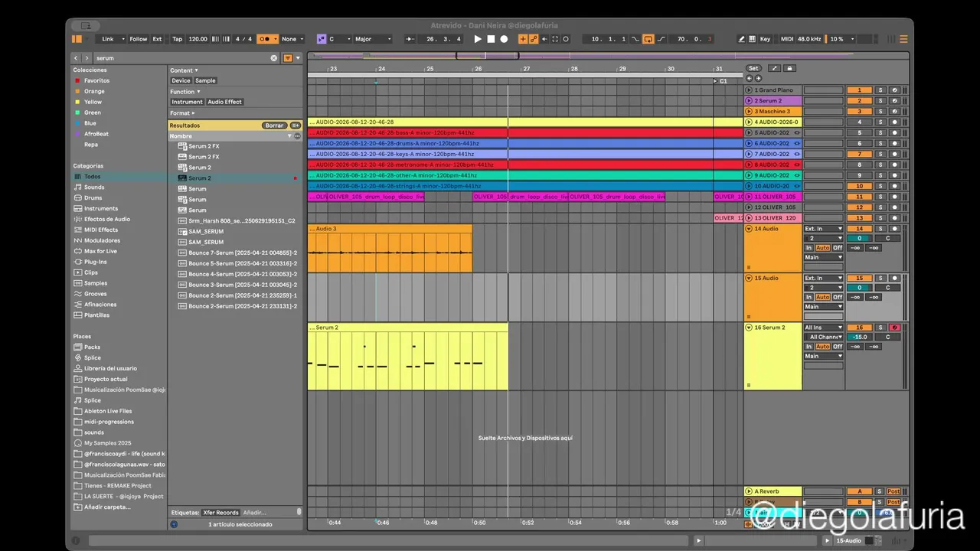Collapse the Content filter group
The width and height of the screenshot is (980, 551).
tap(185, 70)
